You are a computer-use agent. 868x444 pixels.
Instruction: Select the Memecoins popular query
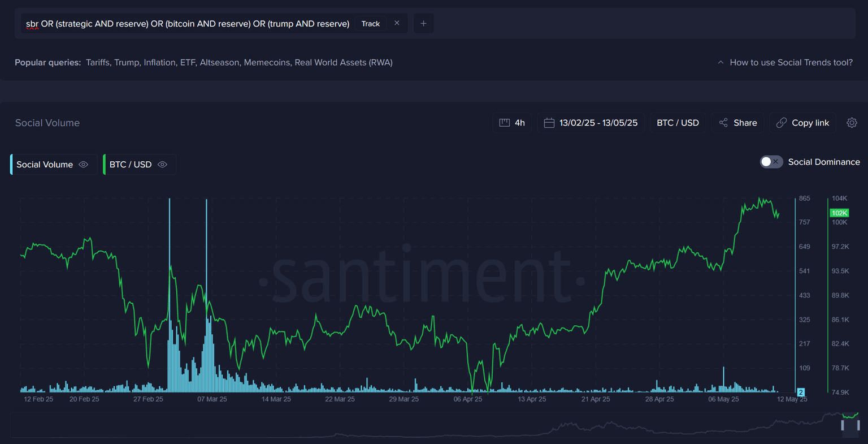[x=267, y=62]
